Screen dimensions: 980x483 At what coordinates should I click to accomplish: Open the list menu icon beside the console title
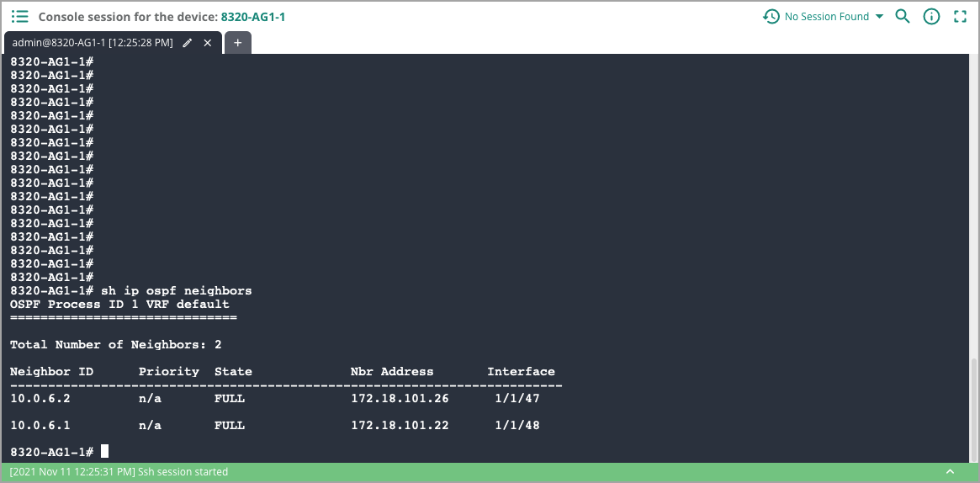coord(20,17)
